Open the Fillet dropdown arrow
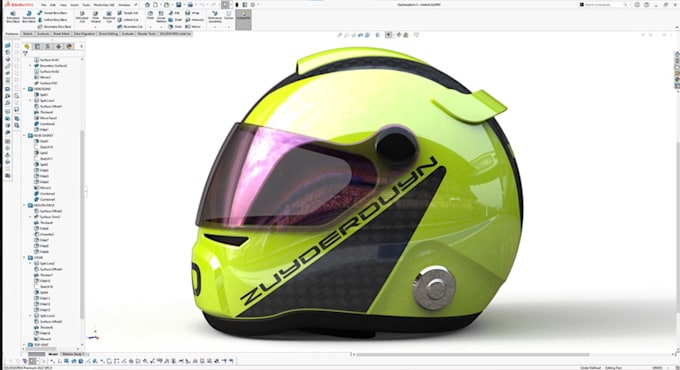Image resolution: width=680 pixels, height=370 pixels. pos(150,26)
